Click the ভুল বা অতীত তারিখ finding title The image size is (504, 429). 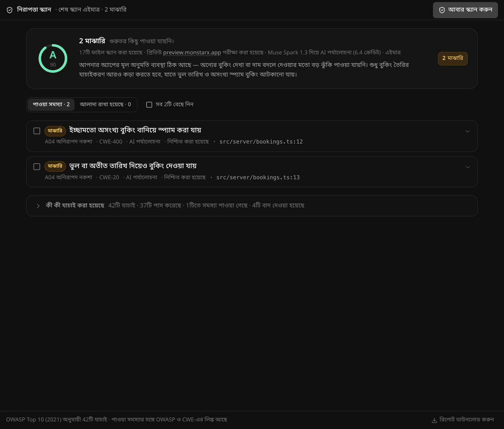(x=133, y=166)
